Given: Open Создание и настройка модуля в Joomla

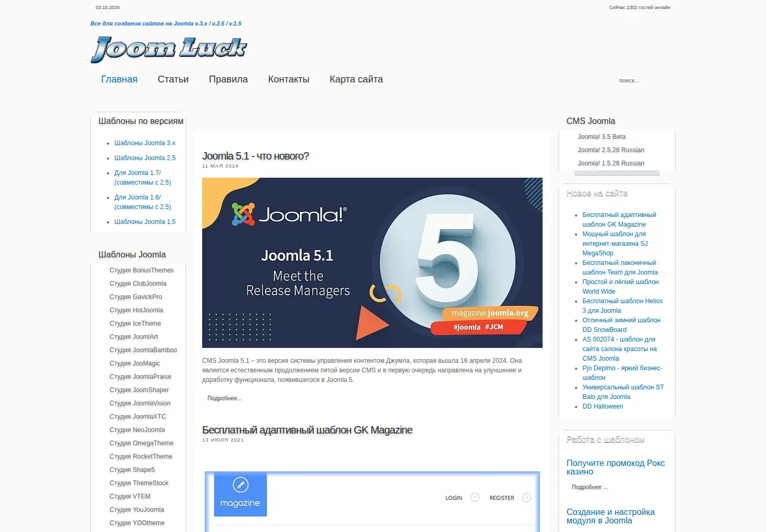Looking at the screenshot, I should 611,517.
